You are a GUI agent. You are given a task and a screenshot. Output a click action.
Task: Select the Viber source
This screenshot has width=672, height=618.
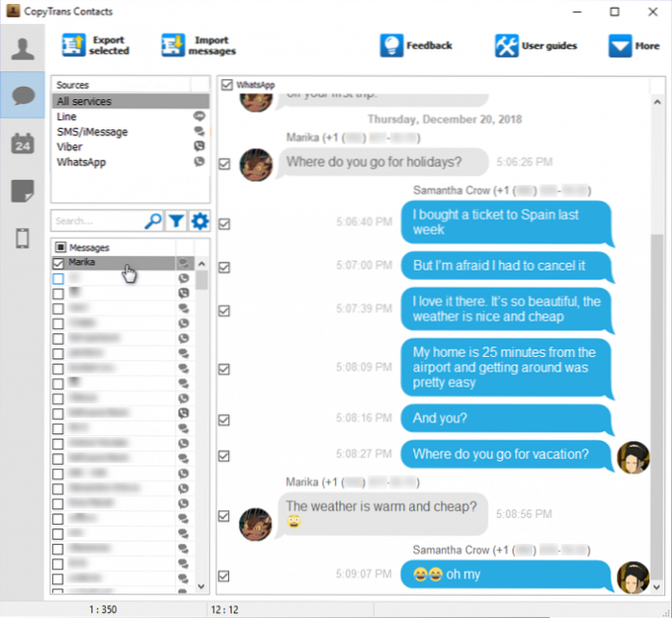pyautogui.click(x=70, y=147)
